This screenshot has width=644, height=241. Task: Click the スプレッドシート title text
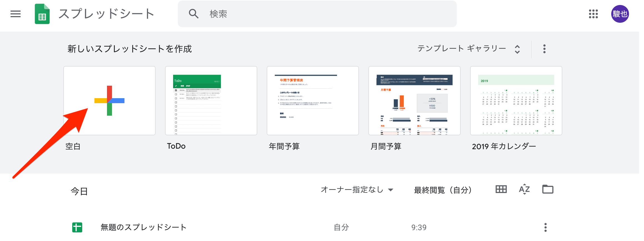106,14
